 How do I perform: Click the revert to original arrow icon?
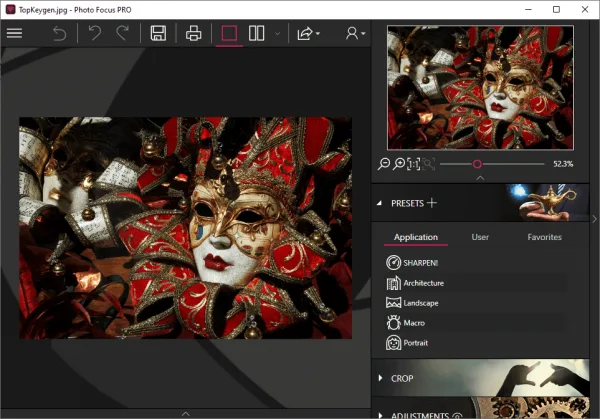[59, 33]
